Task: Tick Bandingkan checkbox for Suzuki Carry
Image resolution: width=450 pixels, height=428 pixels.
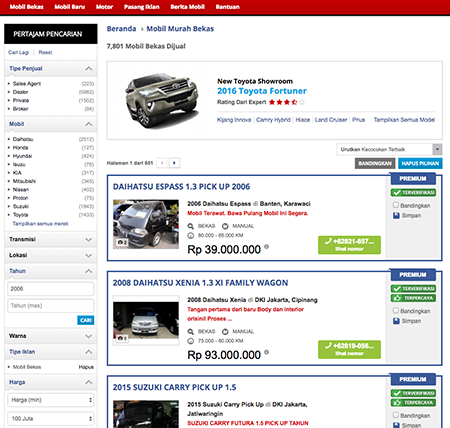Action: tap(396, 415)
